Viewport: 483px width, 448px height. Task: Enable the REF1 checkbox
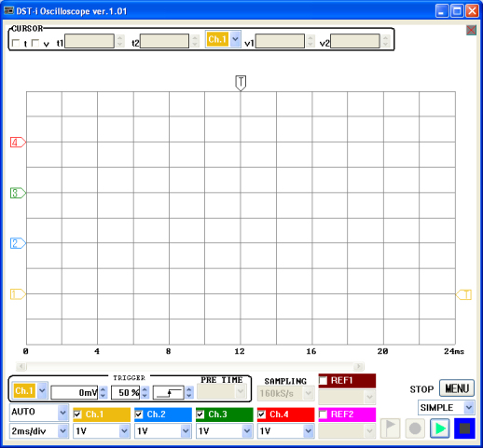323,380
